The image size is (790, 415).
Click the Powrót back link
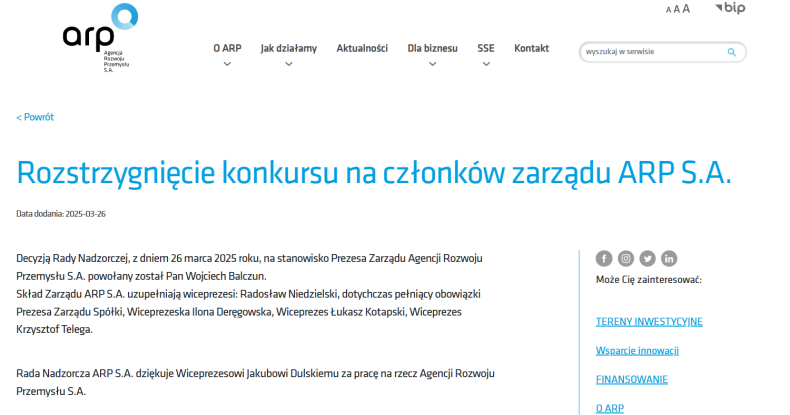[35, 117]
